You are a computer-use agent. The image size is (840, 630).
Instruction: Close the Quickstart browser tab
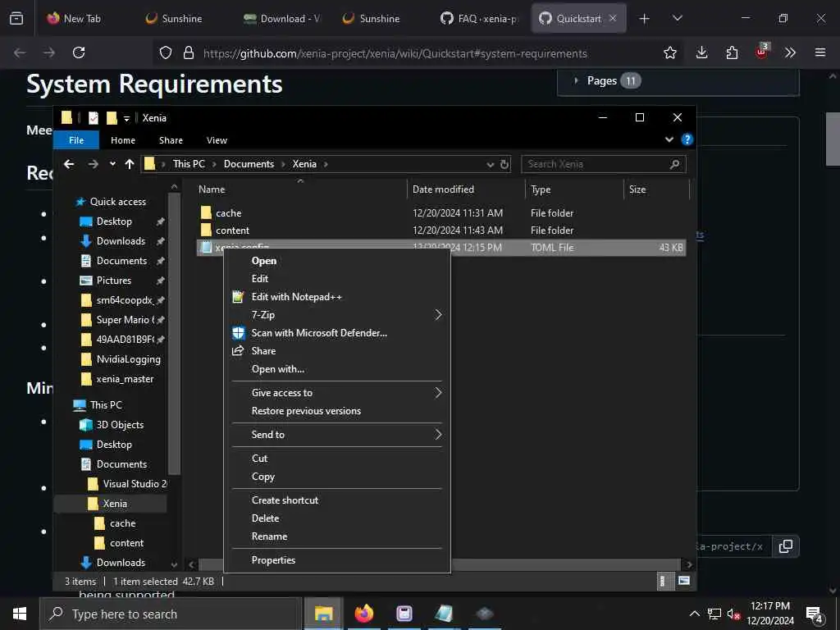(x=613, y=18)
